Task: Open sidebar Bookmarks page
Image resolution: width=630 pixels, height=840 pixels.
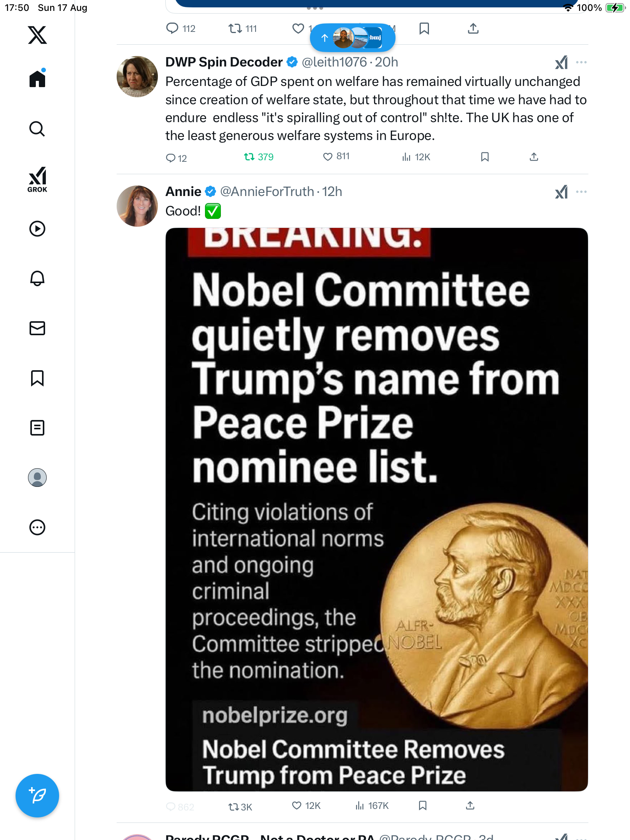Action: [x=37, y=378]
